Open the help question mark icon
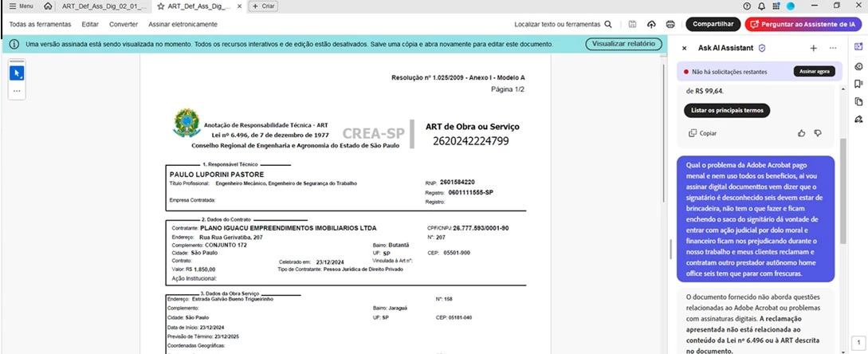Screen dimensions: 868x354 (x=748, y=6)
